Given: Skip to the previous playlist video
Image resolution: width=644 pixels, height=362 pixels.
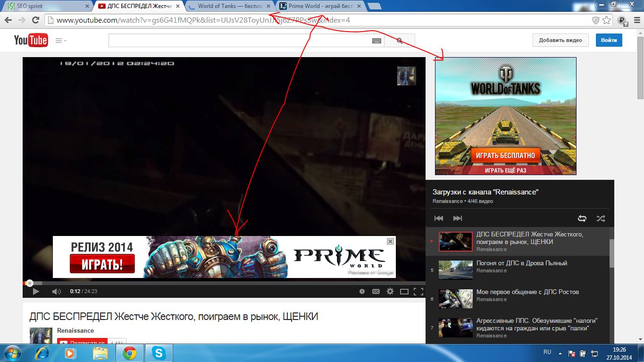Looking at the screenshot, I should coord(439,218).
